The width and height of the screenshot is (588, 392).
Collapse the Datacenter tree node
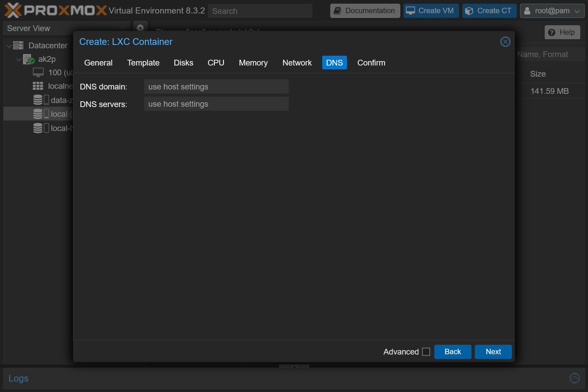click(x=9, y=46)
